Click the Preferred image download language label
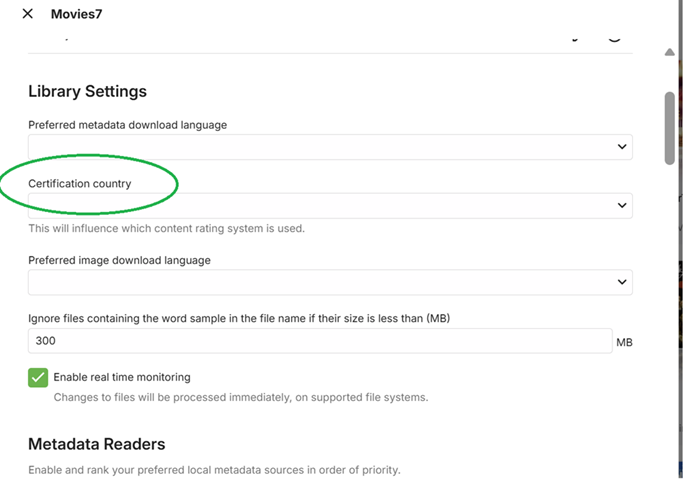Screen dimensions: 686x482 click(x=119, y=260)
